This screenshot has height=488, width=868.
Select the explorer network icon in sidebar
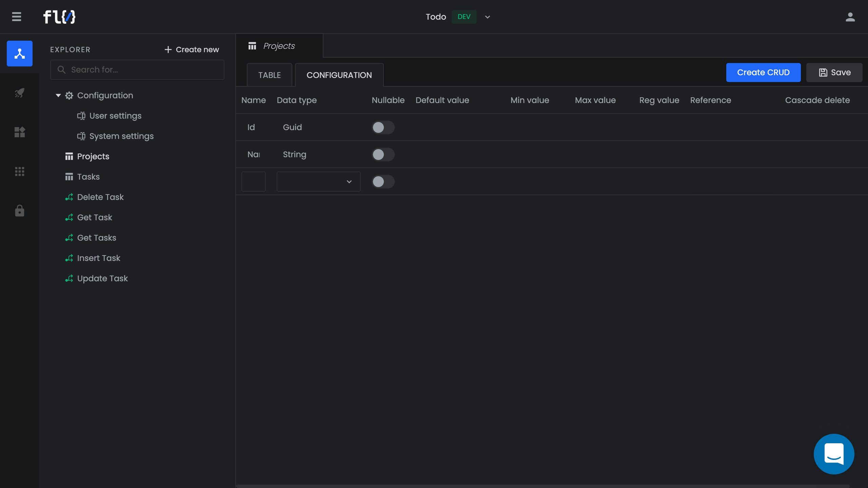20,54
